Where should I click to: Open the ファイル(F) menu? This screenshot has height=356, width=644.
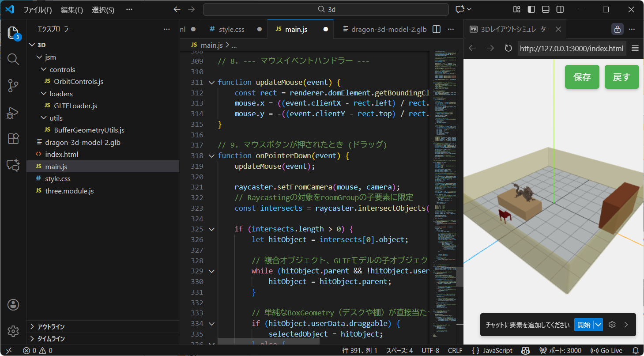coord(38,10)
